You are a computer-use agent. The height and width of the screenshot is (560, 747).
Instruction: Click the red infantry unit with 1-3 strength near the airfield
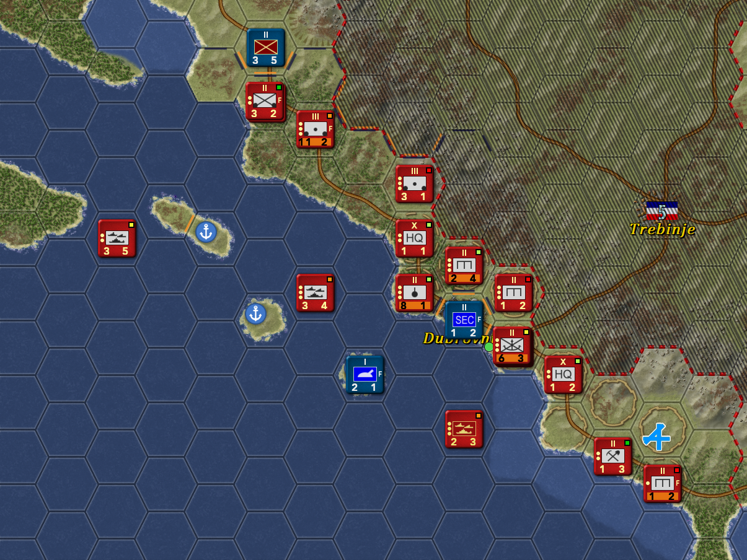pos(612,456)
